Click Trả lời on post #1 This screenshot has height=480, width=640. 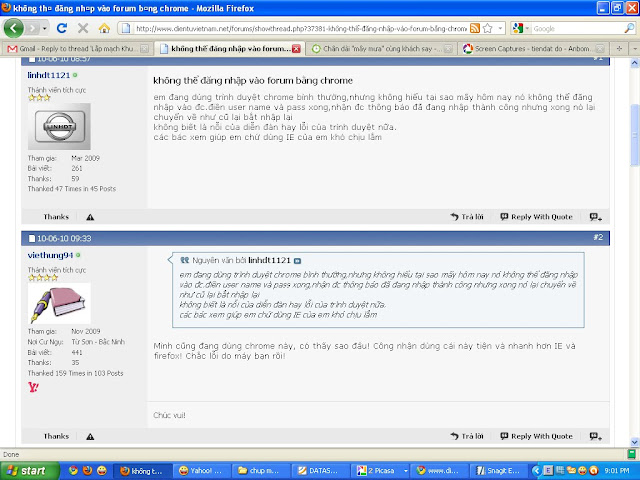coord(467,217)
